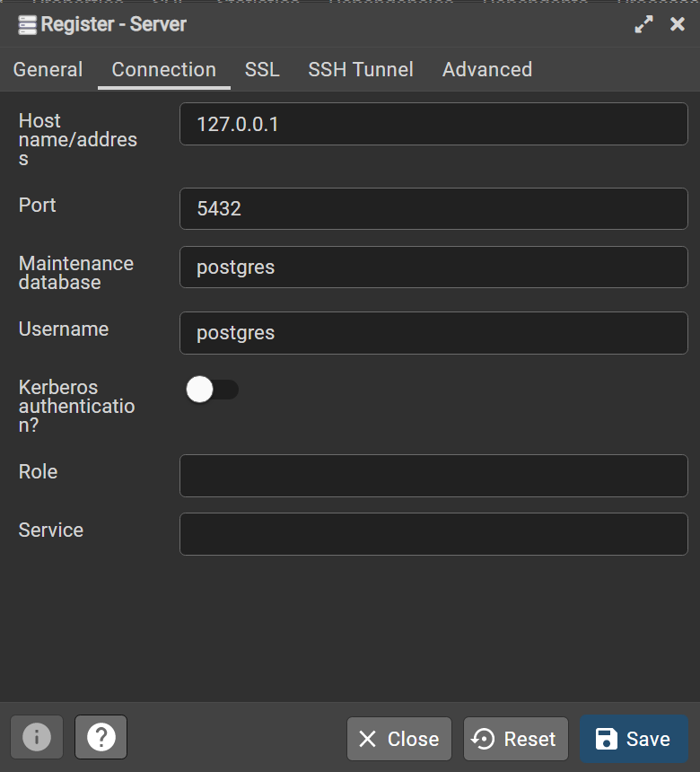Open the SSL tab
Image resolution: width=700 pixels, height=772 pixels.
262,70
